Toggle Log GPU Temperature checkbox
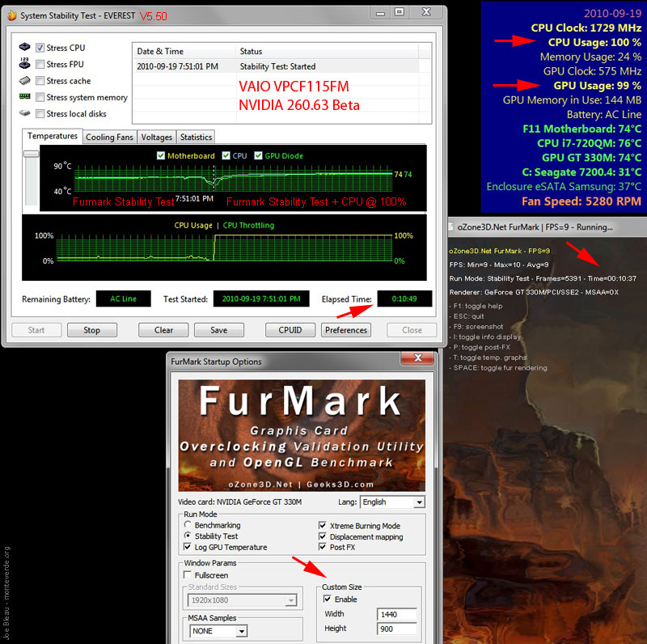647x644 pixels. (x=188, y=547)
